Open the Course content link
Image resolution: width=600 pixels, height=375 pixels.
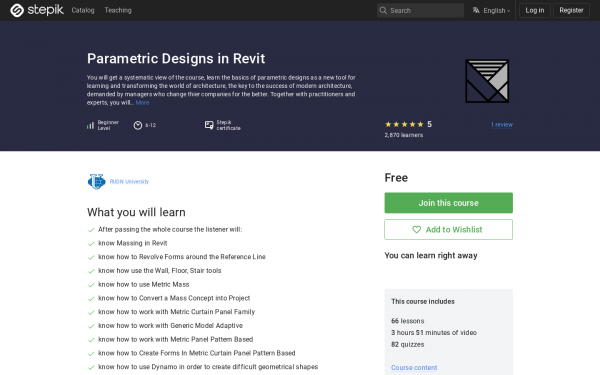click(414, 367)
